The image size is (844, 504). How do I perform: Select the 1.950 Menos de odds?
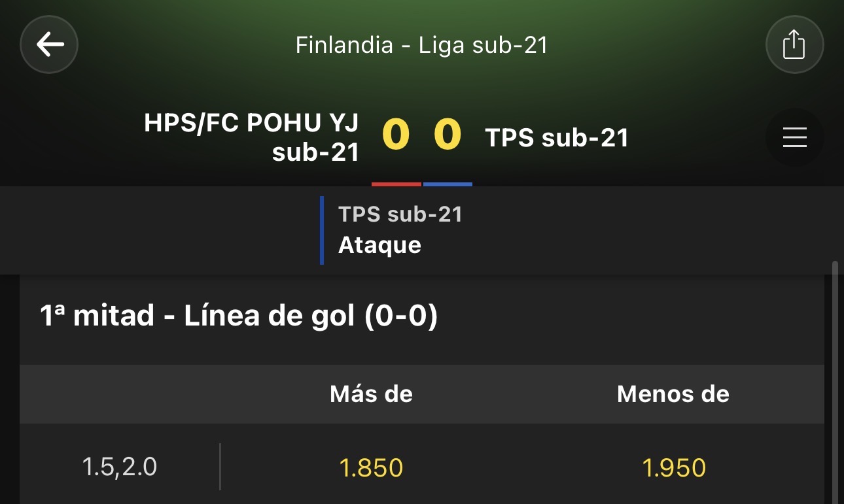673,467
